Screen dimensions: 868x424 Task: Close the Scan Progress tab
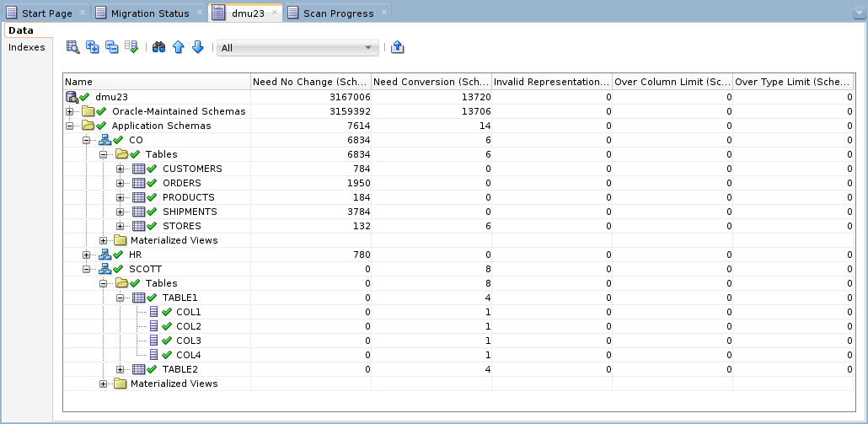coord(384,12)
